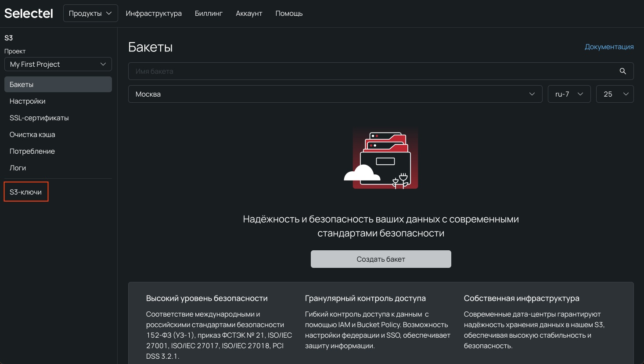This screenshot has height=364, width=644.
Task: Open the Биллинг section
Action: 209,13
